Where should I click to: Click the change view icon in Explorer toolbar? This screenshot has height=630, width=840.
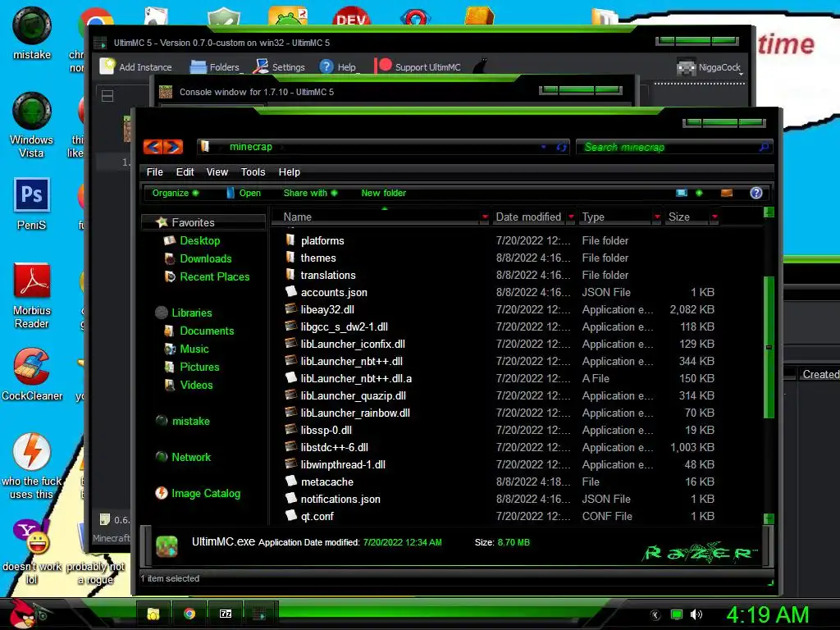click(682, 193)
